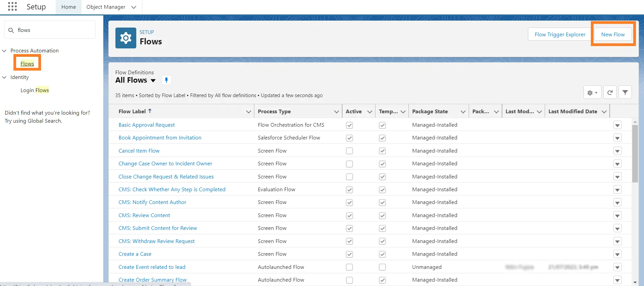Open row actions for Create Order Summary Flow
This screenshot has height=286, width=644.
(617, 280)
